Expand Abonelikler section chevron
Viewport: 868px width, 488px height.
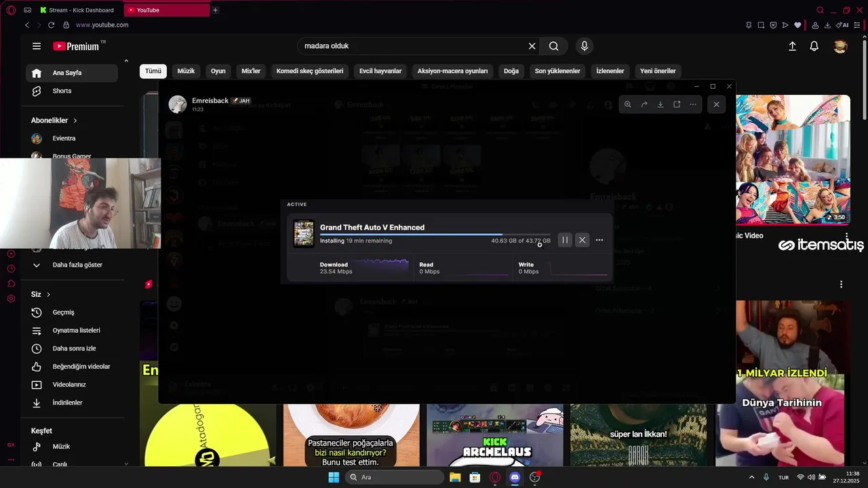coord(75,121)
